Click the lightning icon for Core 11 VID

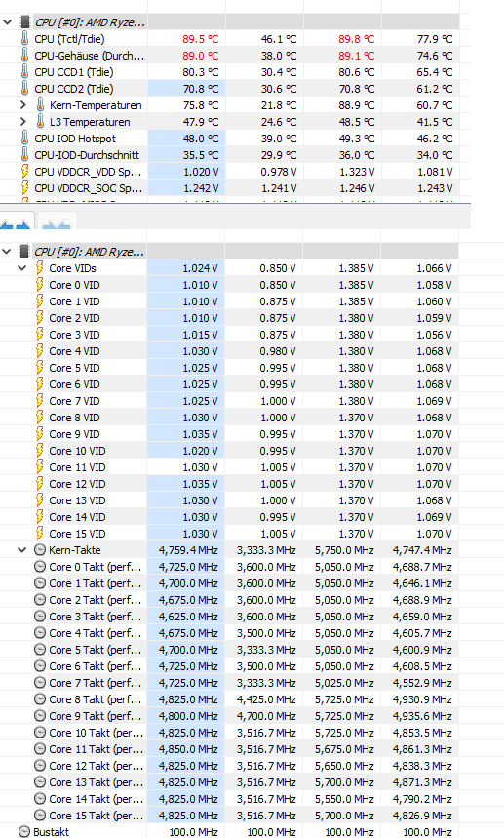point(40,466)
